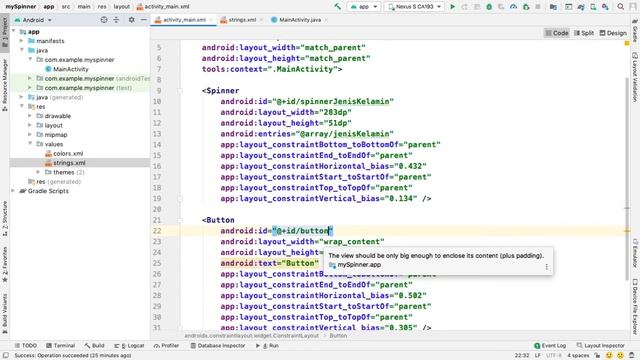Open AVD Manager from top toolbar

point(593,7)
